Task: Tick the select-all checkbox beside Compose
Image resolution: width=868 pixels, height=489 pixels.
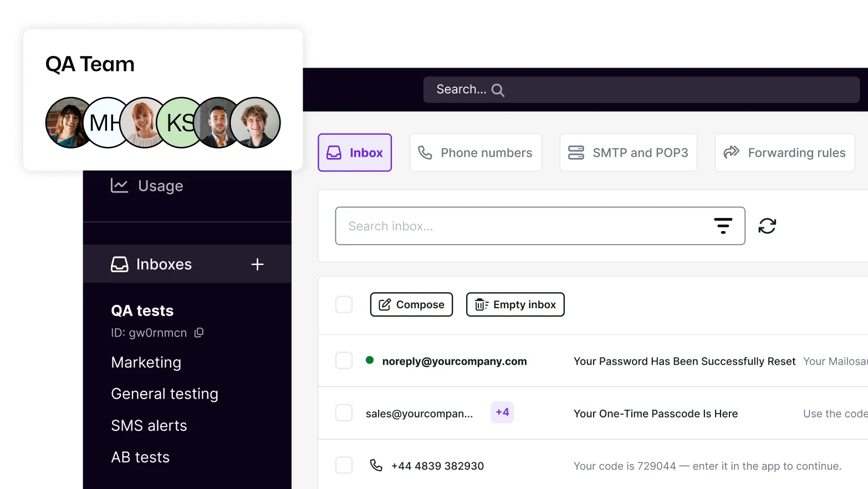Action: click(344, 304)
